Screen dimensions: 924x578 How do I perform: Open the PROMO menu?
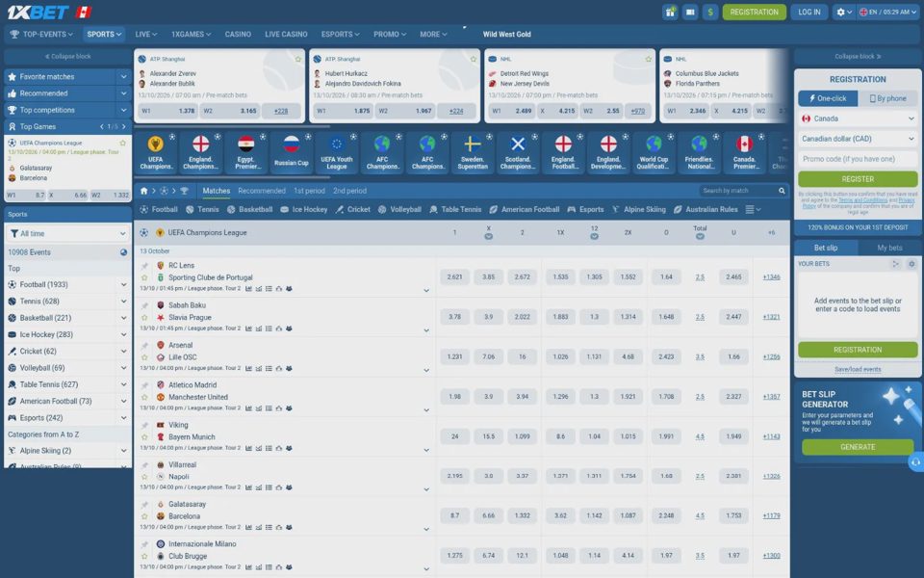tap(390, 35)
